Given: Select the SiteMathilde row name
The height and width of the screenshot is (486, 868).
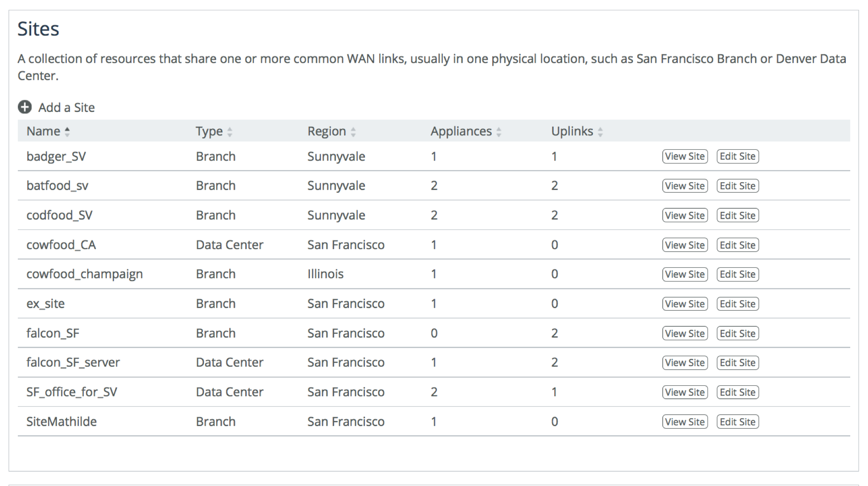Looking at the screenshot, I should point(62,421).
